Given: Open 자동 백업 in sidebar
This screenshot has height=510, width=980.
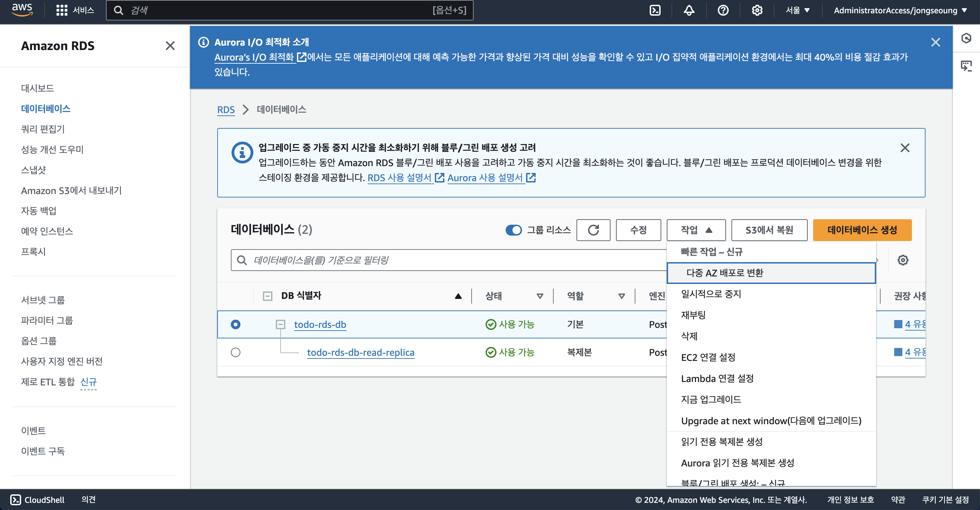Looking at the screenshot, I should 38,211.
